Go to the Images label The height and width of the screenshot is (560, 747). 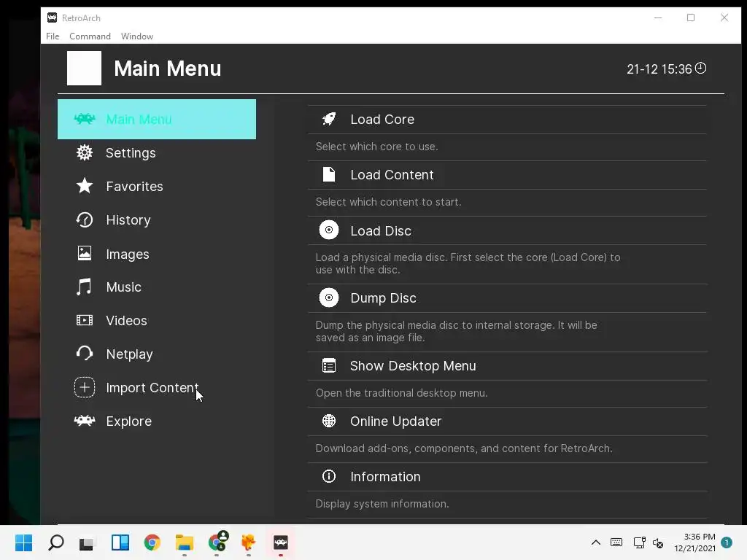(127, 254)
